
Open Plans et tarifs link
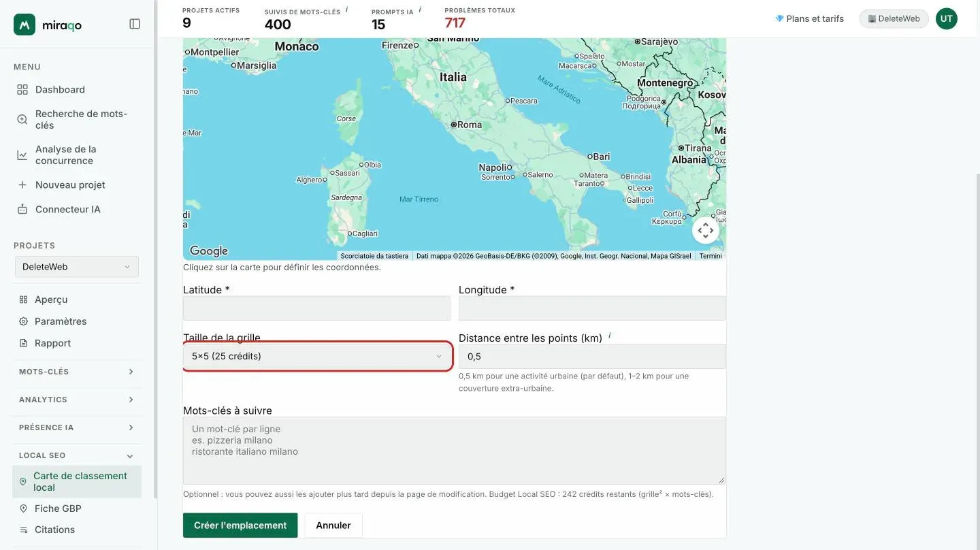tap(809, 18)
